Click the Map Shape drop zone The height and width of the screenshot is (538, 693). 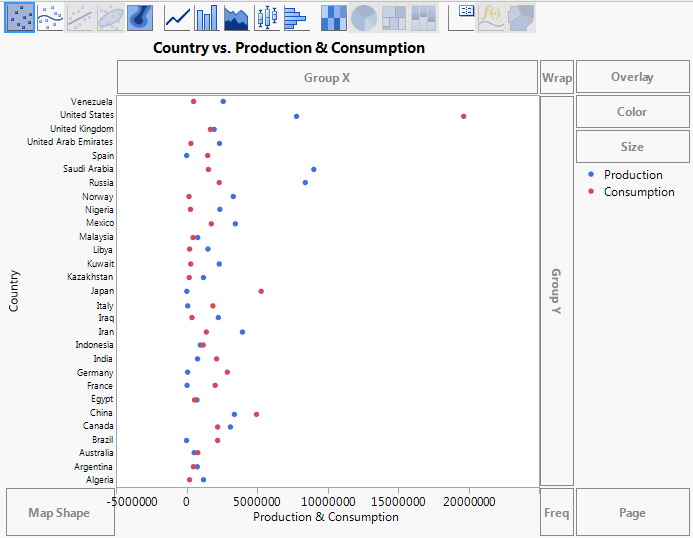coord(59,513)
